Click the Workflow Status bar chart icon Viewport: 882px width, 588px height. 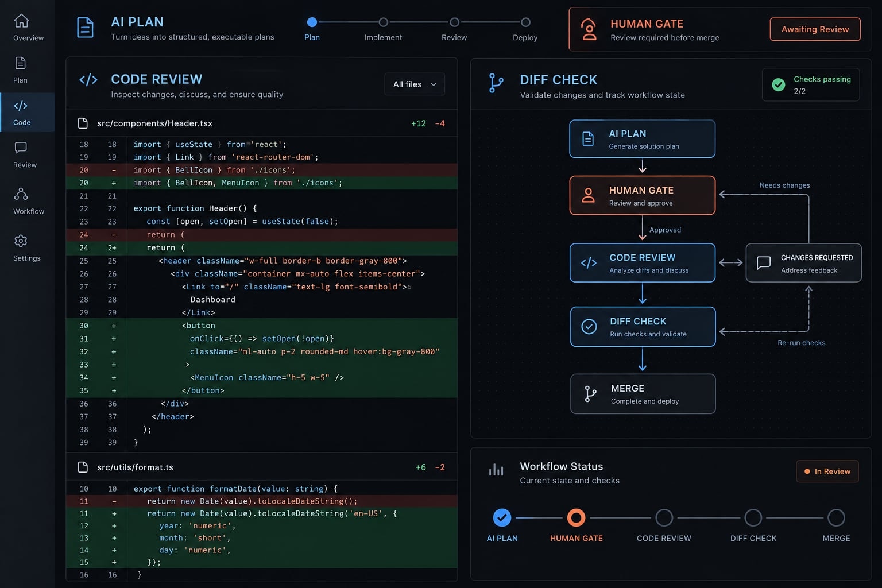click(x=496, y=470)
